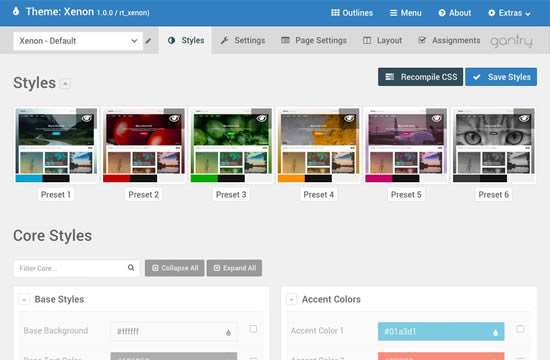Image resolution: width=550 pixels, height=360 pixels.
Task: Click the Gantry logo
Action: (511, 41)
